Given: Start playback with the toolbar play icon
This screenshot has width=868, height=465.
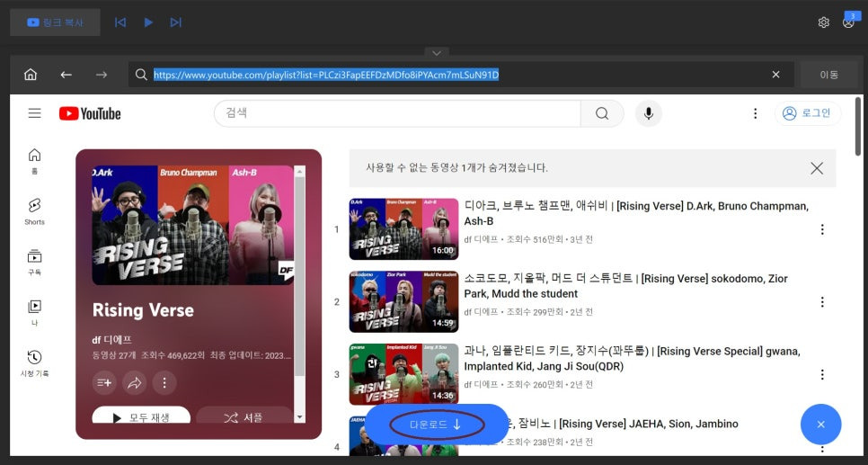Looking at the screenshot, I should (x=148, y=22).
